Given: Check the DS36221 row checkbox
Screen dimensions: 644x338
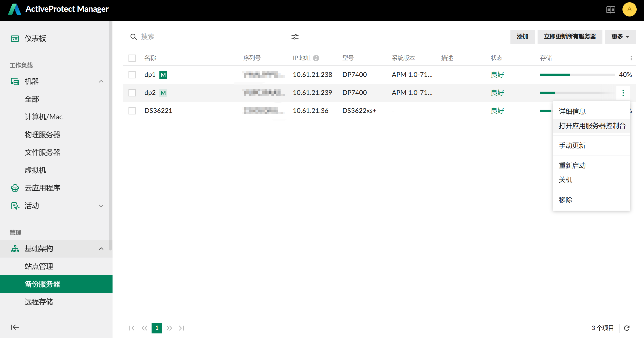Looking at the screenshot, I should (x=132, y=111).
